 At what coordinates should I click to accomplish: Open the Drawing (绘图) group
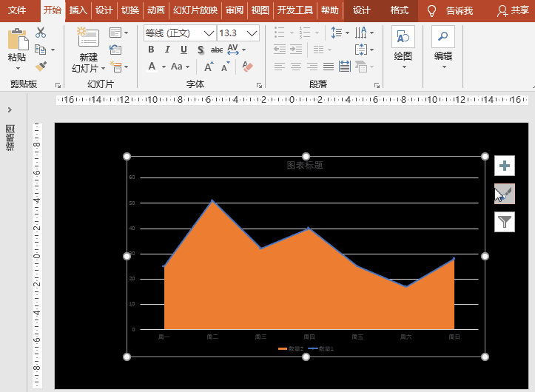(x=403, y=47)
